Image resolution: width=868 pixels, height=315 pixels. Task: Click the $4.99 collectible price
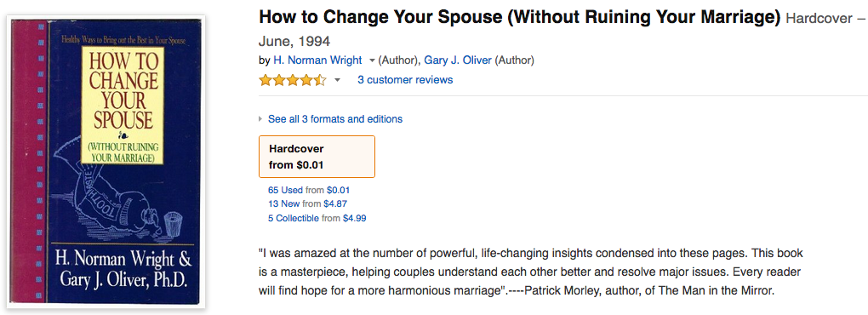354,218
